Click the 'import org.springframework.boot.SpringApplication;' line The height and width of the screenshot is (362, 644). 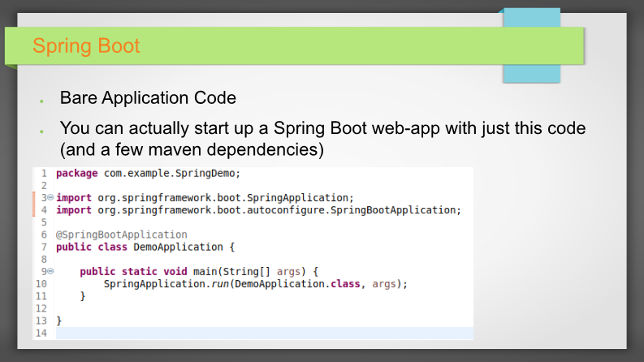click(205, 198)
